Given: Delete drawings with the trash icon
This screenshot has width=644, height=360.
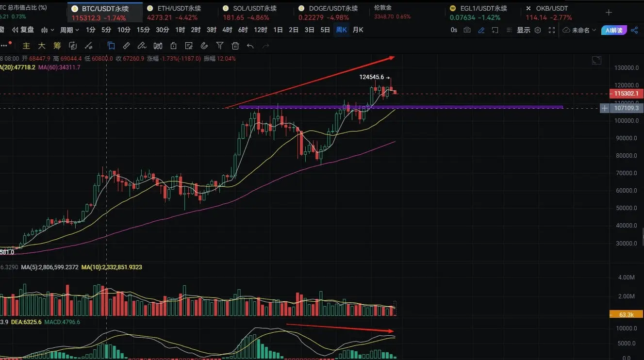Looking at the screenshot, I should click(x=235, y=46).
